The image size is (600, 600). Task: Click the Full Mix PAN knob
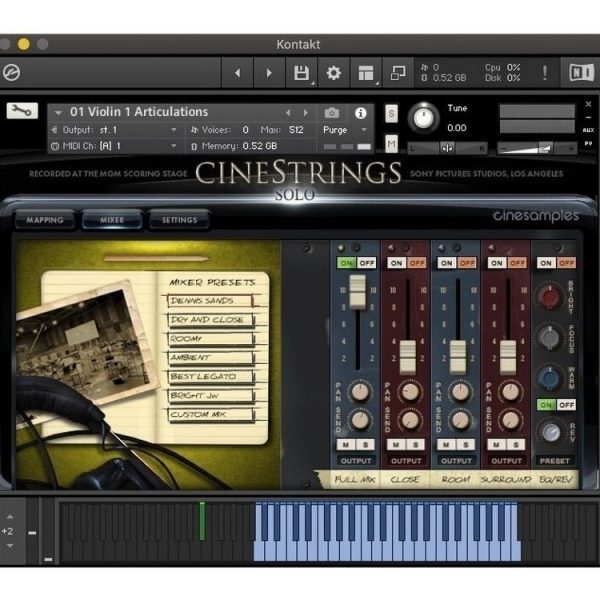coord(359,392)
